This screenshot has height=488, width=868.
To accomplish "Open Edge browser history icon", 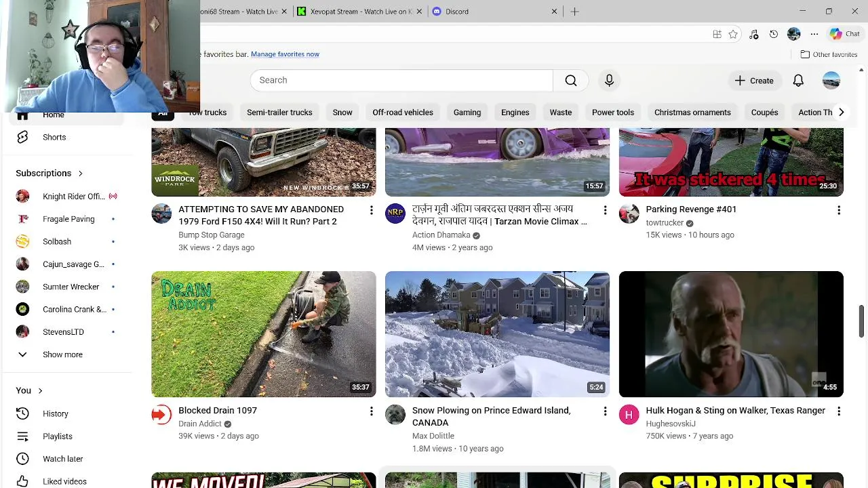I will pyautogui.click(x=774, y=34).
